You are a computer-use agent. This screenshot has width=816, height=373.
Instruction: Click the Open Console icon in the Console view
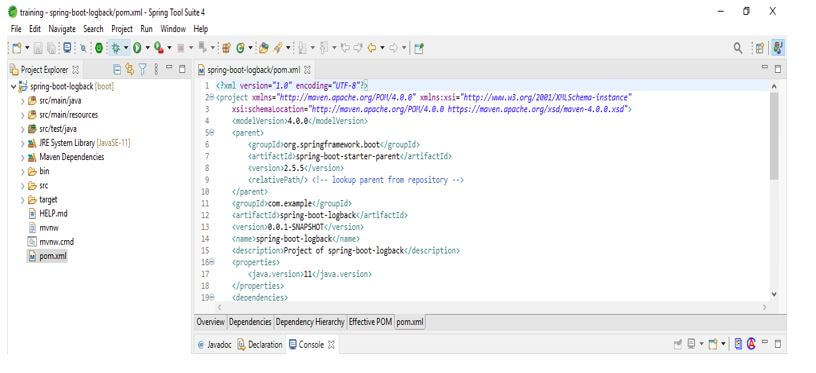[713, 344]
